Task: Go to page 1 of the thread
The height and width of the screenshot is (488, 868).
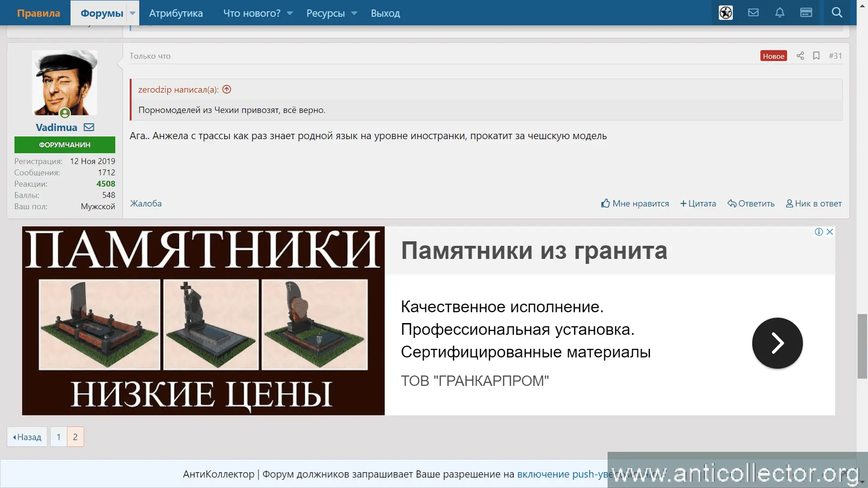Action: click(x=58, y=437)
